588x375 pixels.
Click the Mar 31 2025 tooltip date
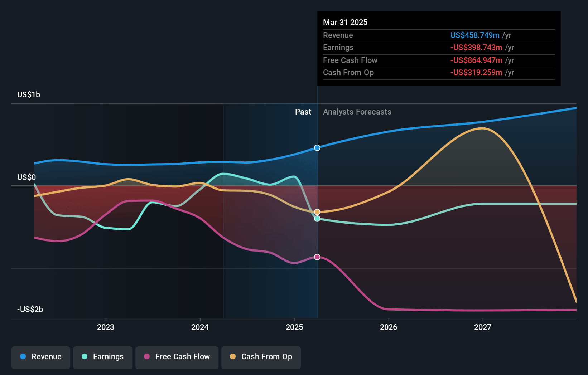[345, 22]
